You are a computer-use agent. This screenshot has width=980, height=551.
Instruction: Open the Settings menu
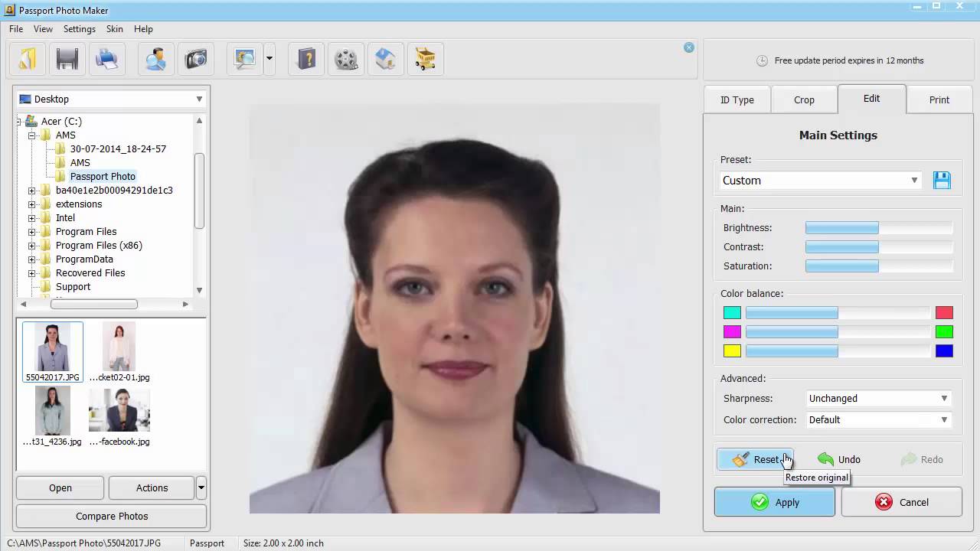[80, 29]
